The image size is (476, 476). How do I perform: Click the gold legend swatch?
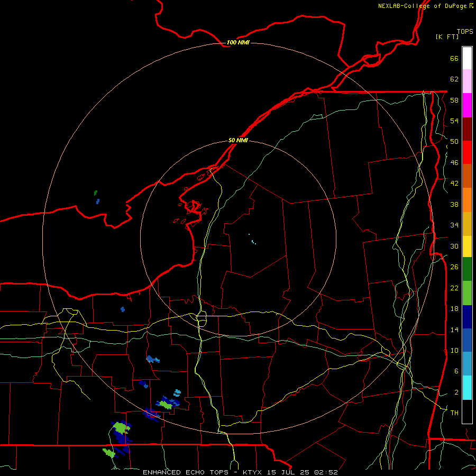(467, 224)
